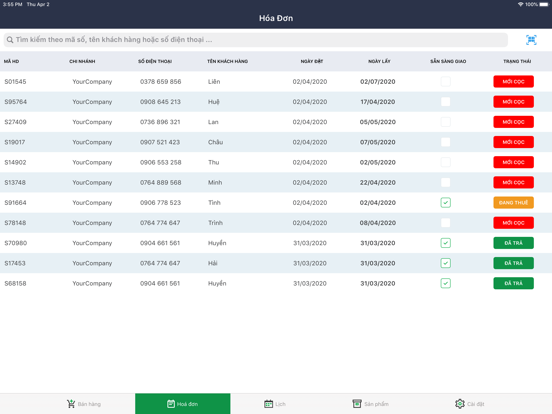Uncheck ready checkbox for invoice S91664
The height and width of the screenshot is (414, 552).
click(446, 203)
